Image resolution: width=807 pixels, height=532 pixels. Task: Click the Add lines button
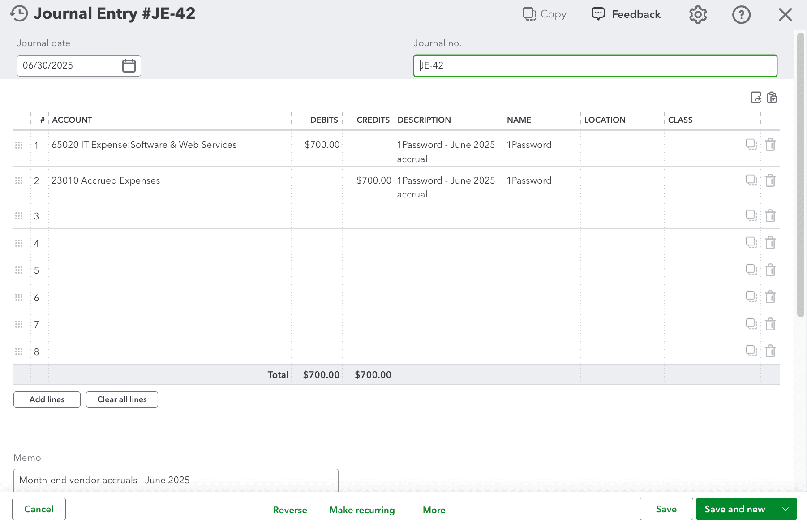pos(47,399)
